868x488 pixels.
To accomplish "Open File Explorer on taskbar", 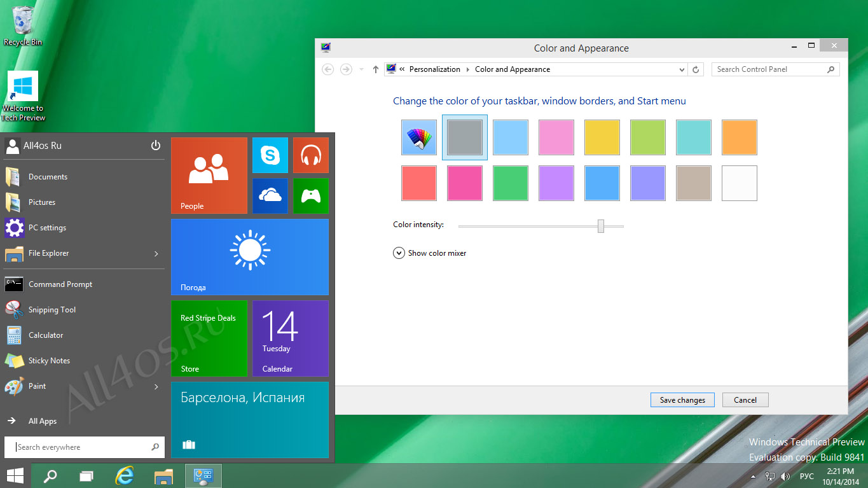I will 163,476.
